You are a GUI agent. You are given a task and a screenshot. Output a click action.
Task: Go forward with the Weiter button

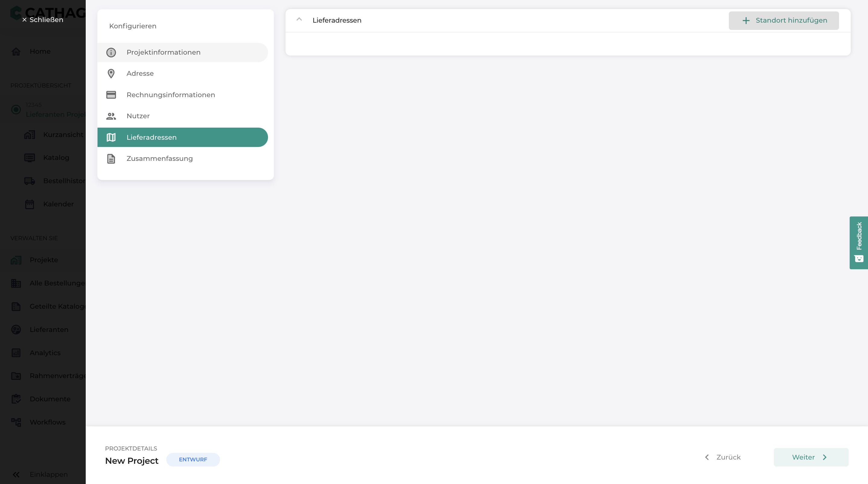tap(811, 457)
